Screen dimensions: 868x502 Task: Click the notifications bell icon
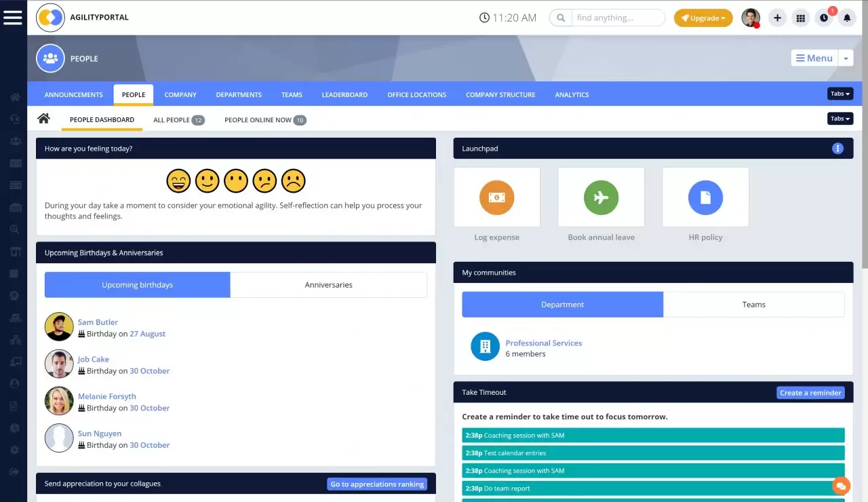847,18
